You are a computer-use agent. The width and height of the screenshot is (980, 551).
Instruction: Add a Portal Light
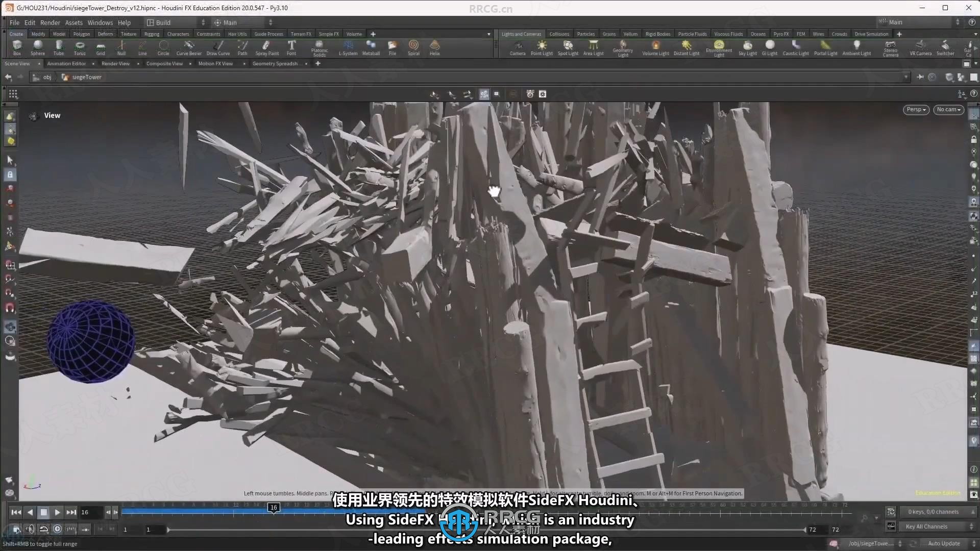[825, 48]
